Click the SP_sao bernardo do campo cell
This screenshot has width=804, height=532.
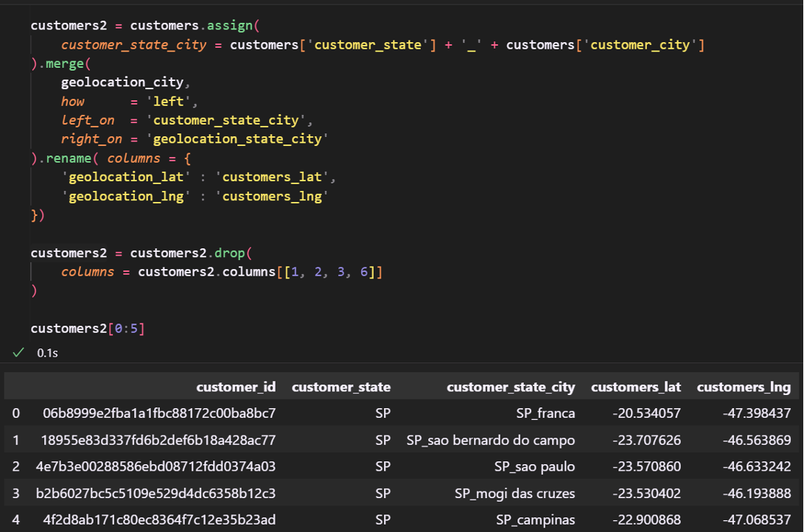coord(491,440)
